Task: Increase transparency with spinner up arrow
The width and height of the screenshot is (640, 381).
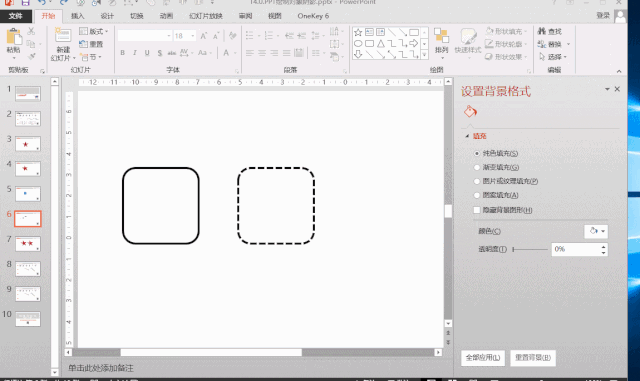Action: tap(604, 246)
